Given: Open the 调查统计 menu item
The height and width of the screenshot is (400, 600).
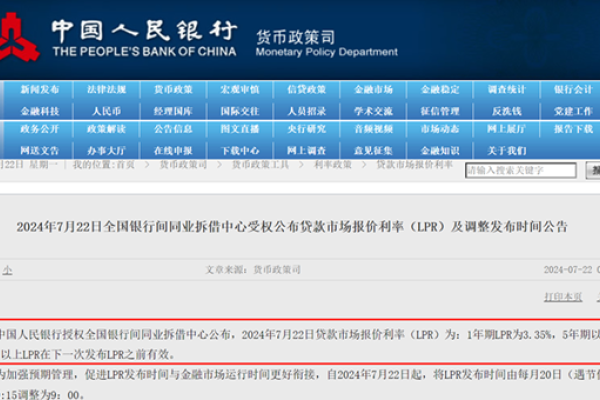Looking at the screenshot, I should click(x=507, y=90).
